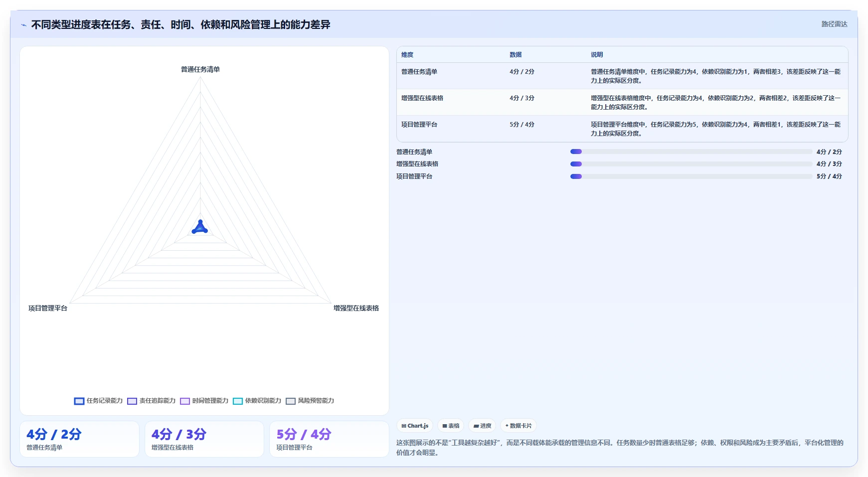
Task: Click the 说明 column header
Action: (597, 55)
